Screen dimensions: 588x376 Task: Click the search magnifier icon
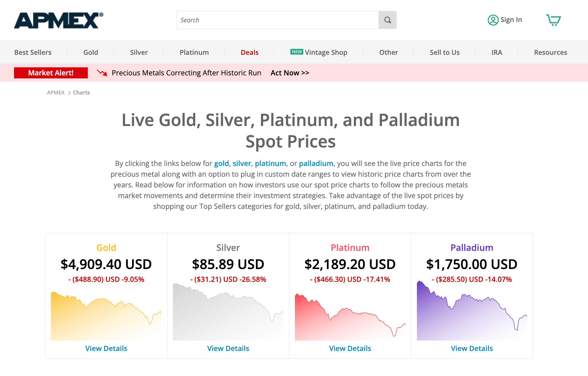click(387, 20)
